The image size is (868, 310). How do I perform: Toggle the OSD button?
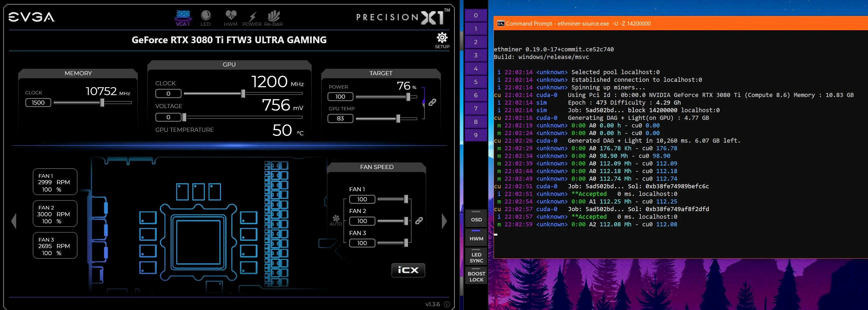(x=476, y=219)
